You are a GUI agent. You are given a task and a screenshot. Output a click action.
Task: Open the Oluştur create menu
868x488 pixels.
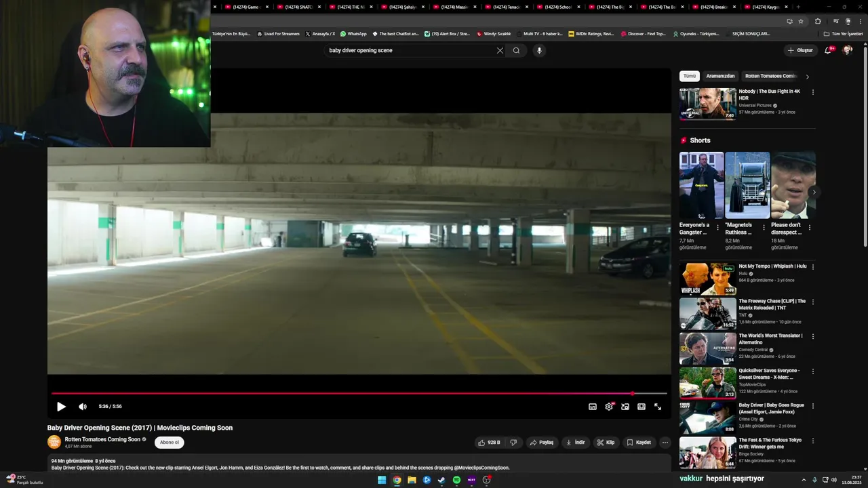coord(800,50)
